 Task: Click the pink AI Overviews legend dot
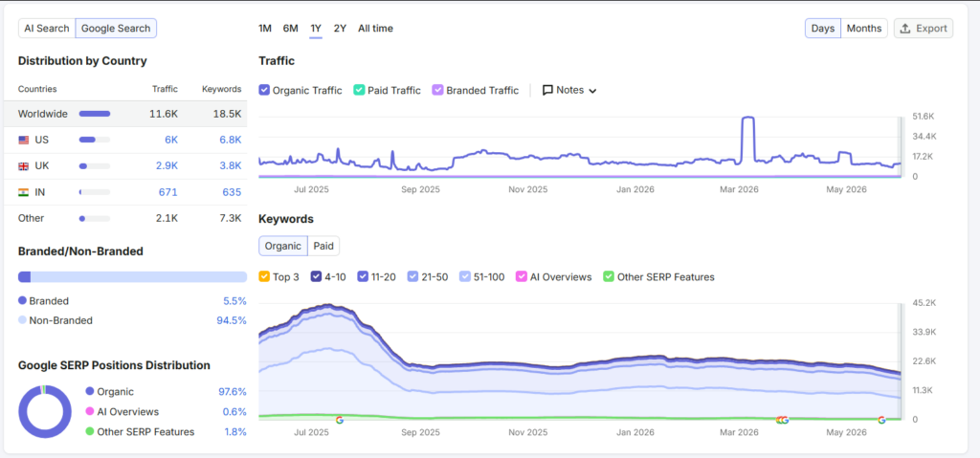pyautogui.click(x=89, y=412)
